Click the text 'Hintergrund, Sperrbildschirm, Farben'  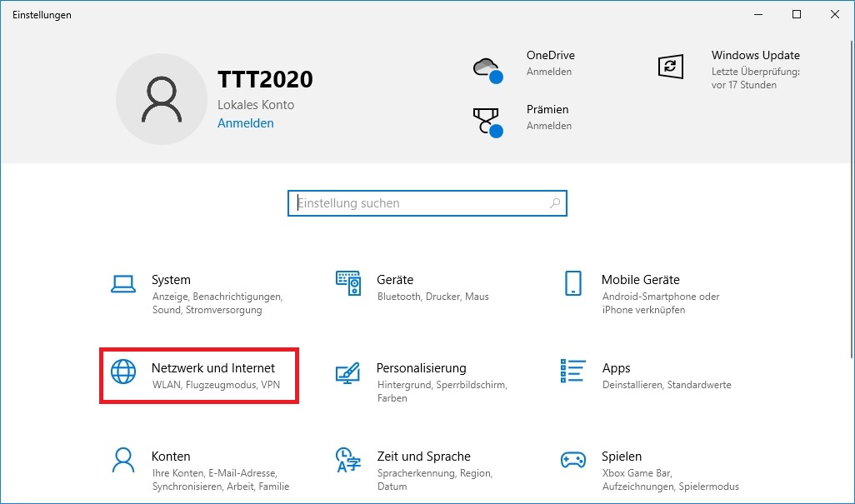[x=442, y=392]
